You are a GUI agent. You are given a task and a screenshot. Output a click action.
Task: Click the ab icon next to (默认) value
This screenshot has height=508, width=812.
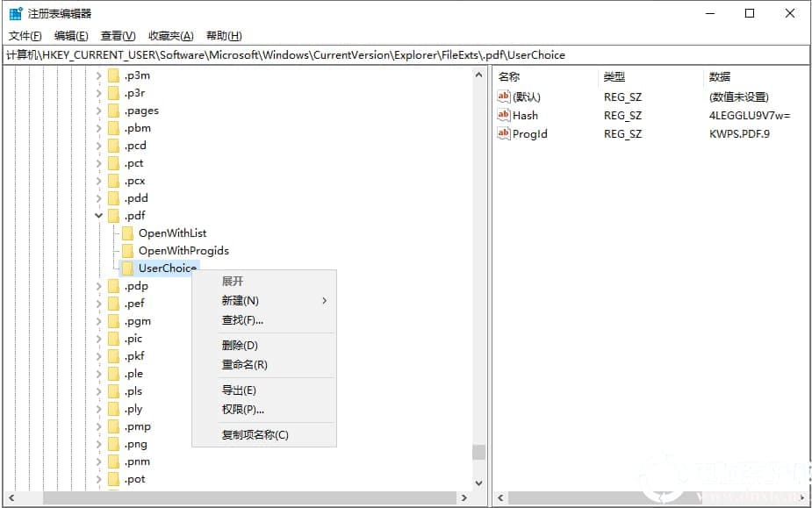coord(502,97)
